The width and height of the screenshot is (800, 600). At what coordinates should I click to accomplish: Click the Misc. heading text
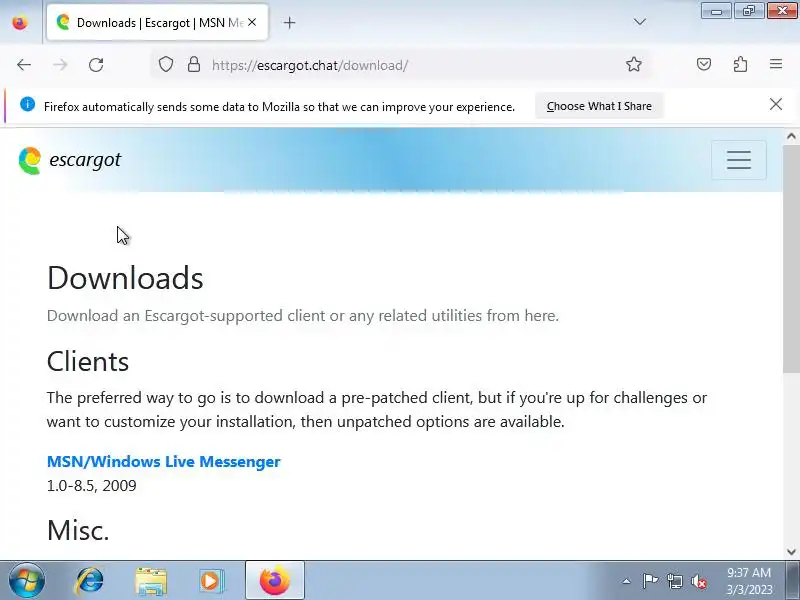(78, 530)
